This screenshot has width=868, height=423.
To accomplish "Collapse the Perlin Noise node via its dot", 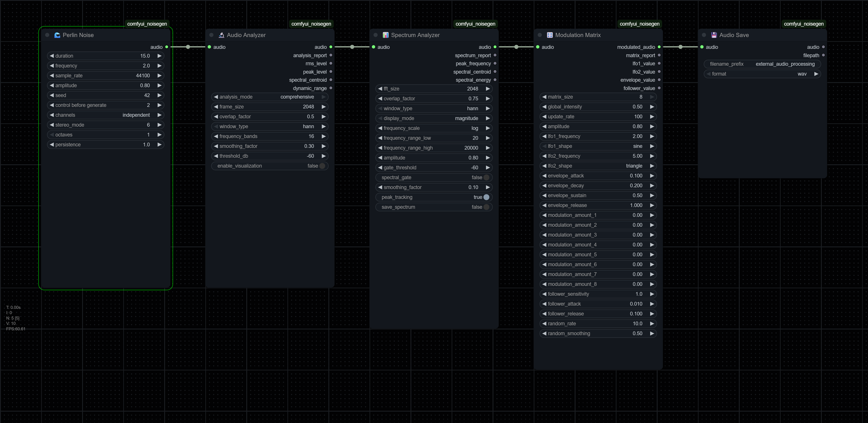I will [x=47, y=35].
